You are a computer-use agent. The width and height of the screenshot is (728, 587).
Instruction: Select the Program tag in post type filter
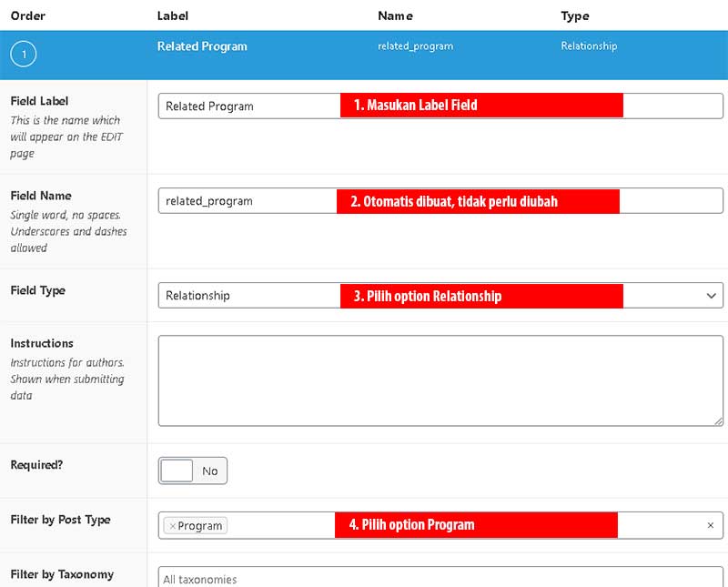[x=202, y=526]
